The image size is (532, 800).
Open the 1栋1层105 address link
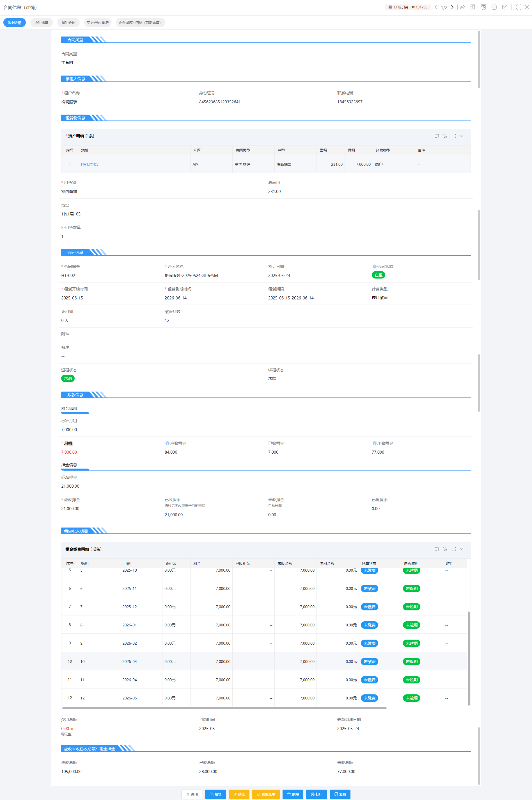[89, 164]
